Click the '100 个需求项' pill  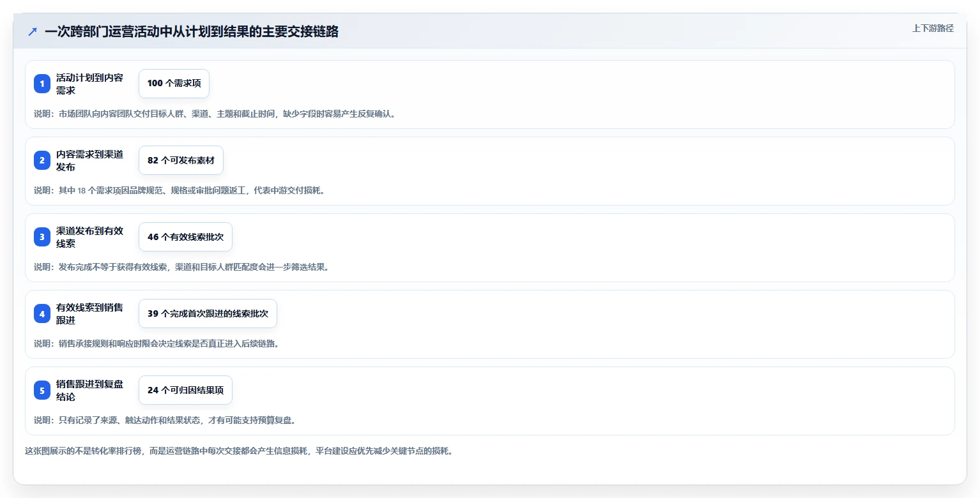click(174, 84)
